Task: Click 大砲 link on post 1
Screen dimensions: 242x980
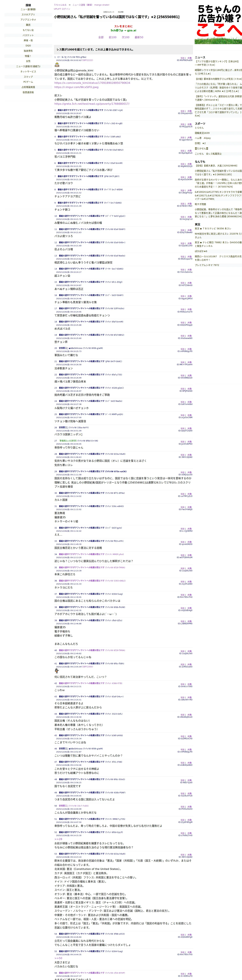Action: tap(189, 58)
